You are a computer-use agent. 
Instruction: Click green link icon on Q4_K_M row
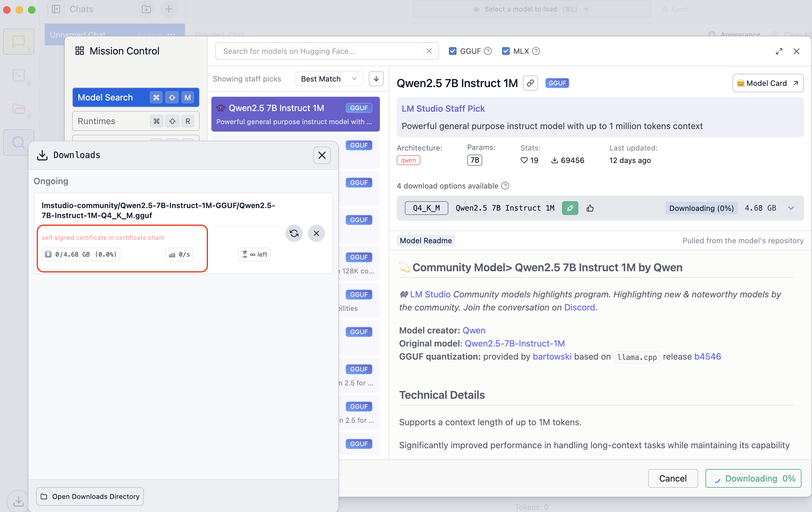[570, 208]
